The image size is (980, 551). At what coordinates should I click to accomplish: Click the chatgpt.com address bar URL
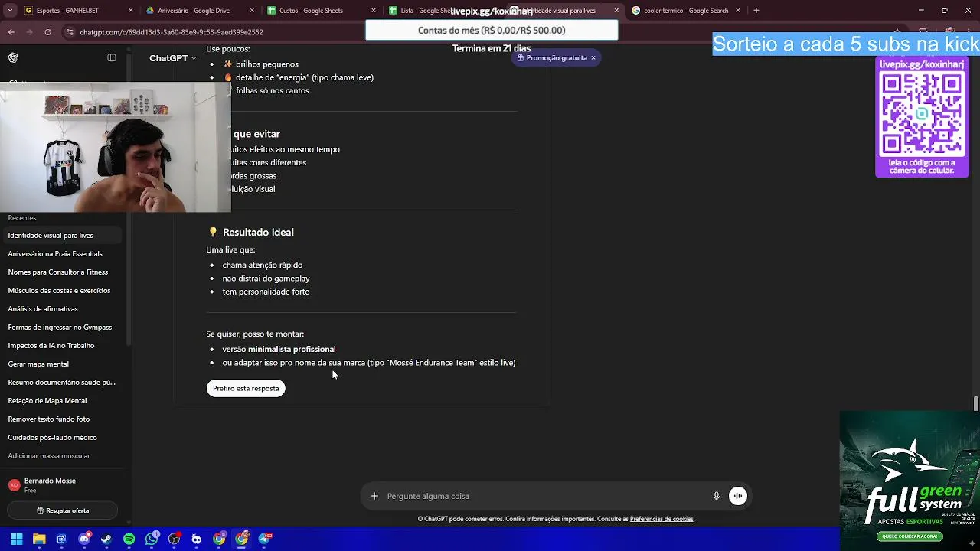coord(171,32)
